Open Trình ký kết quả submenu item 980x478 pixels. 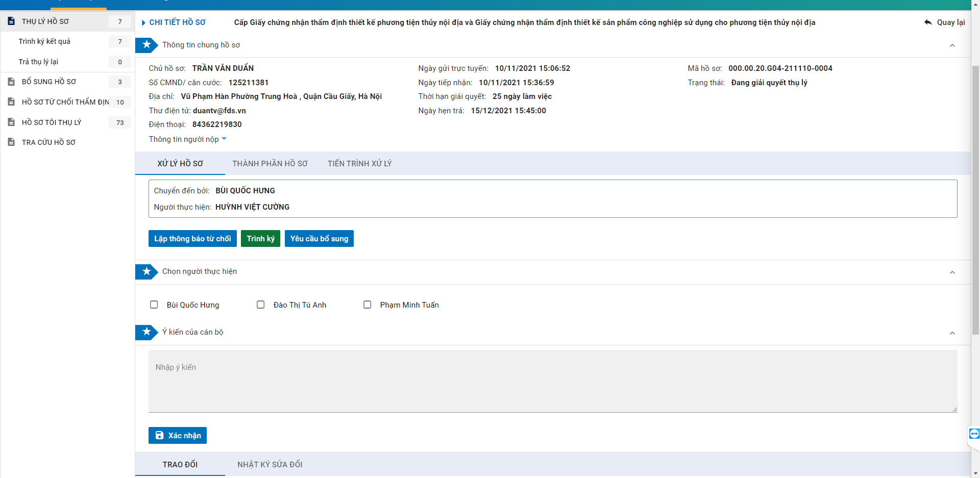(x=67, y=41)
